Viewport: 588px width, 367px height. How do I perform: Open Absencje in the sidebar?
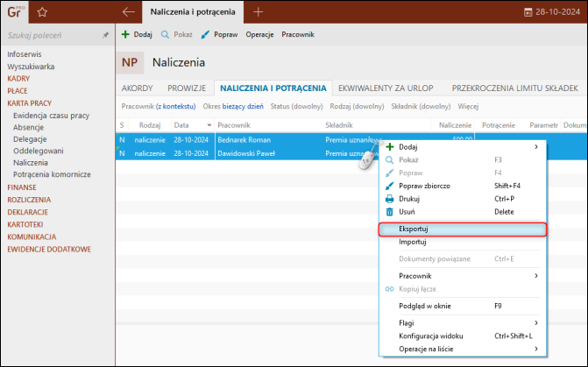coord(29,128)
